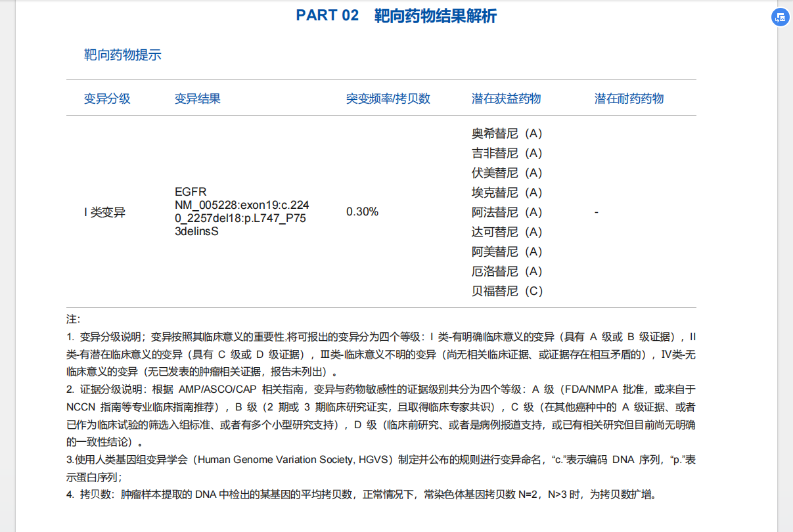This screenshot has height=532, width=793.
Task: Click the dash in 潜在耐药药物 column
Action: pos(597,211)
